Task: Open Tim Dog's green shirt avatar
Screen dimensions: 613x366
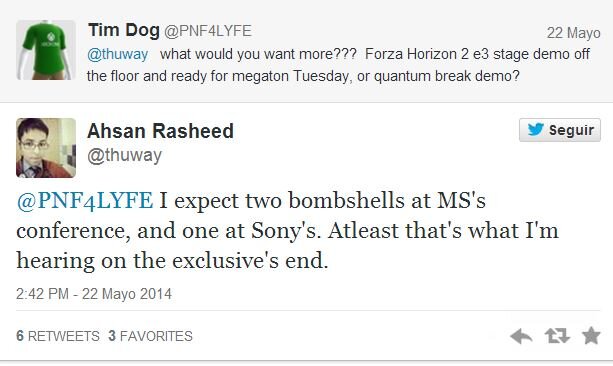Action: [46, 50]
